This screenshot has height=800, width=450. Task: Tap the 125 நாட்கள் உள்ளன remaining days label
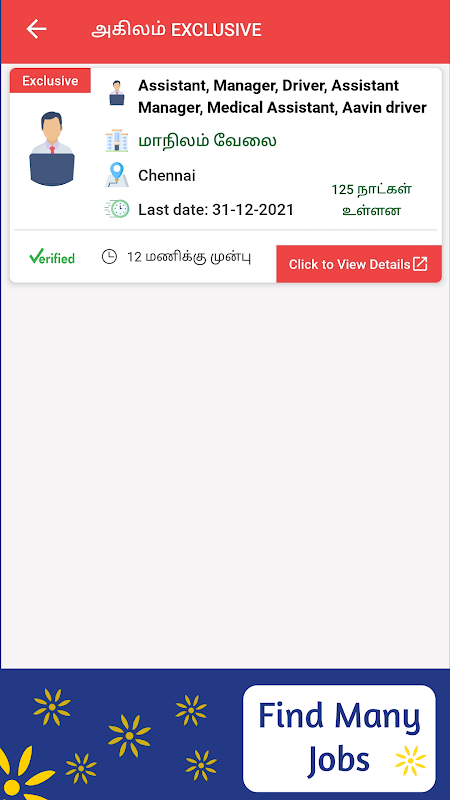point(371,200)
